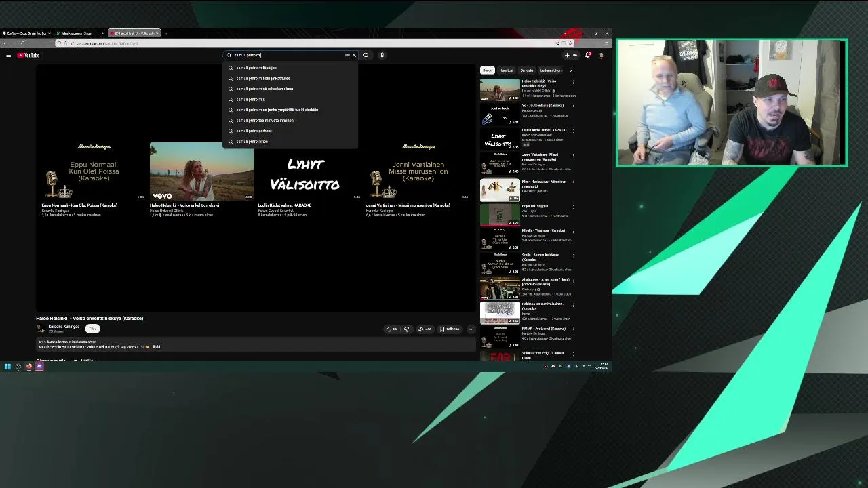Viewport: 868px width, 488px height.
Task: Like the video with thumbs up
Action: pos(391,329)
